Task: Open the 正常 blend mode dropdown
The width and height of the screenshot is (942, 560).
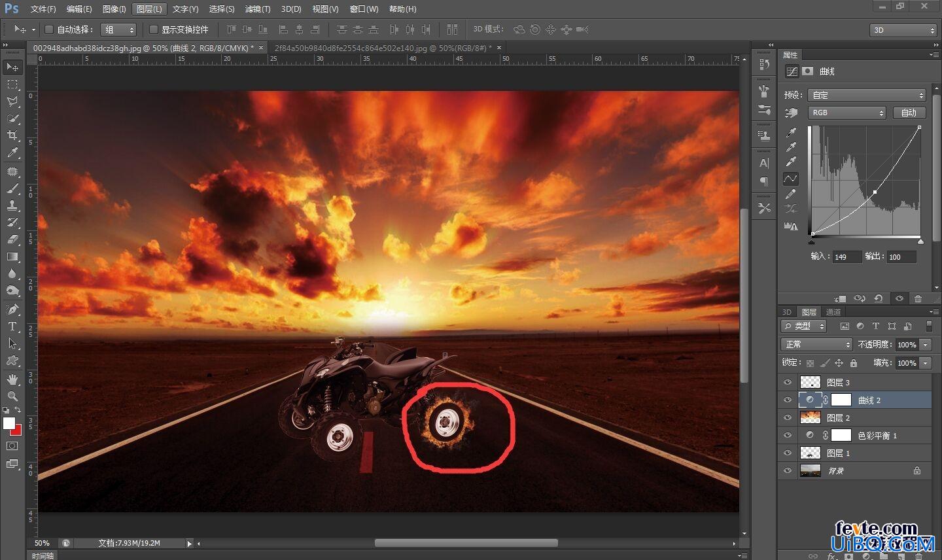Action: click(x=816, y=344)
